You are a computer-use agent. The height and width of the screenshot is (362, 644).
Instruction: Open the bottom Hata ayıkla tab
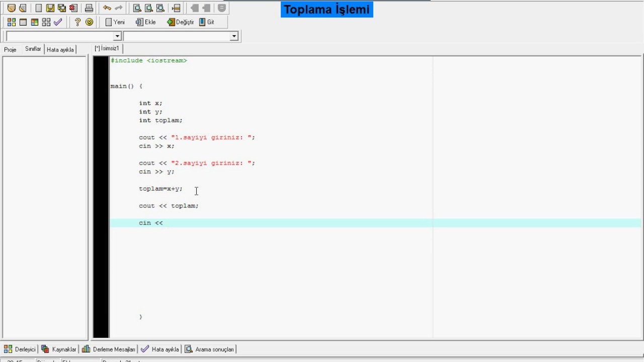160,349
